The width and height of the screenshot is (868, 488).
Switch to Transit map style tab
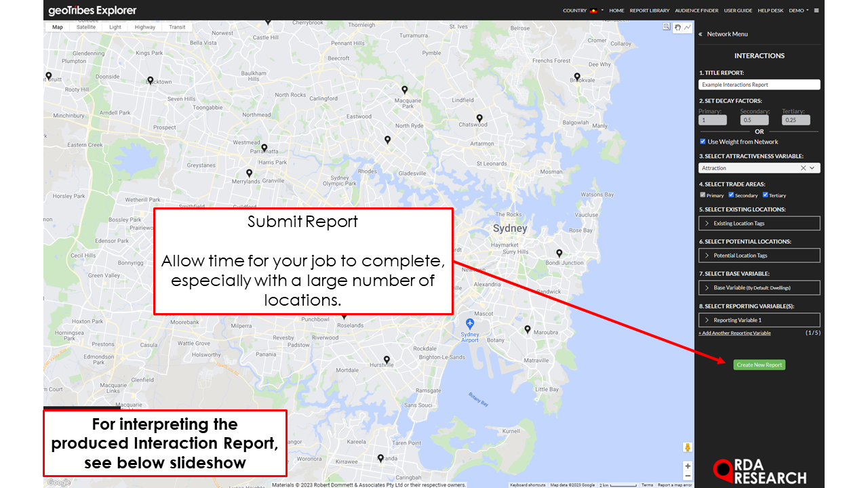tap(177, 27)
